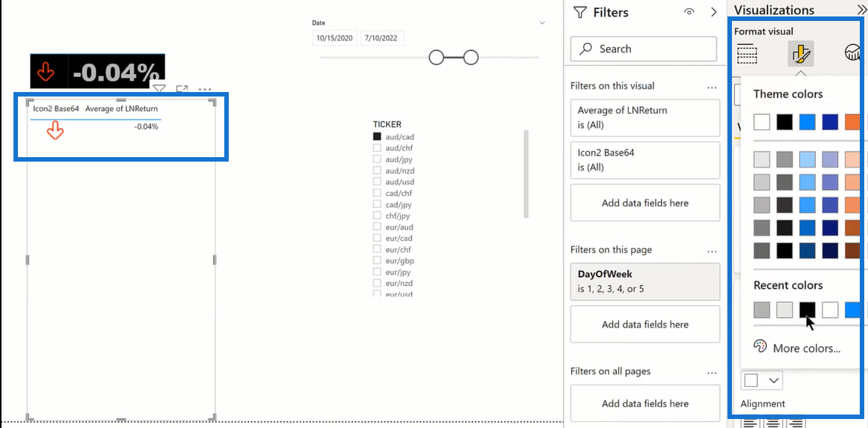Click the Icon2 Base64 column header

55,108
